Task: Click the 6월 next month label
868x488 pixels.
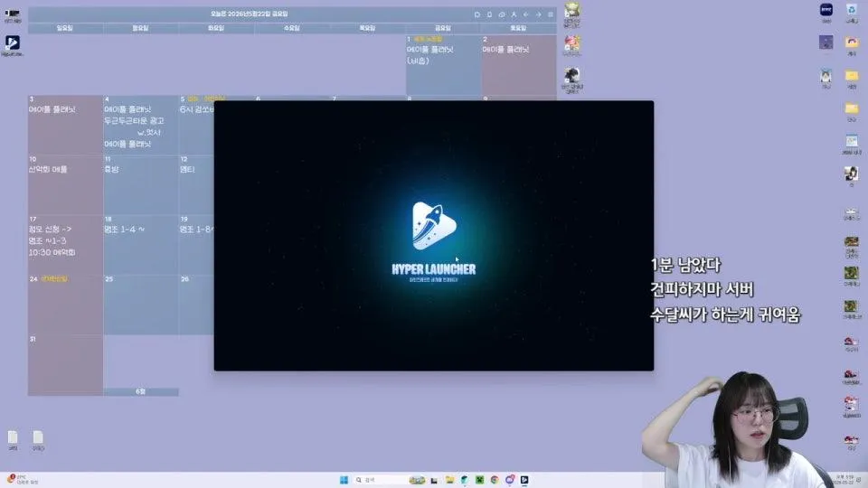Action: (x=141, y=391)
